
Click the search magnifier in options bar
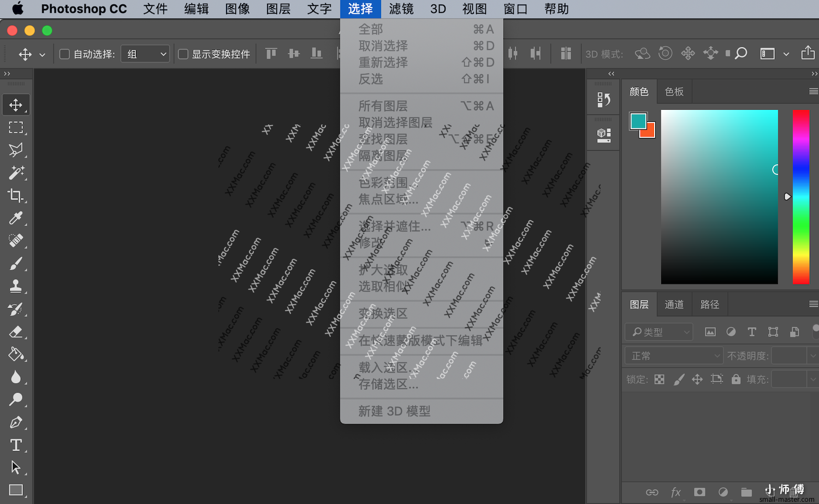pyautogui.click(x=740, y=54)
